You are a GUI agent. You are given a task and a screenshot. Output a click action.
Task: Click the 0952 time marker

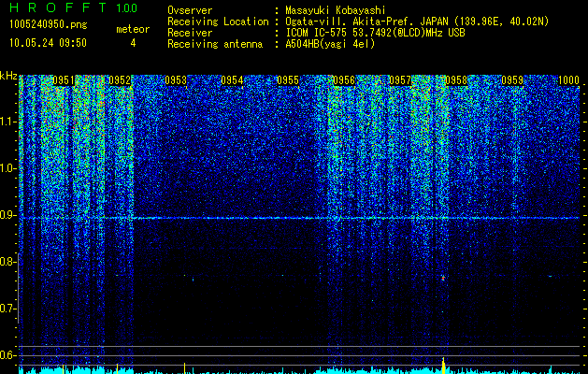(x=120, y=80)
